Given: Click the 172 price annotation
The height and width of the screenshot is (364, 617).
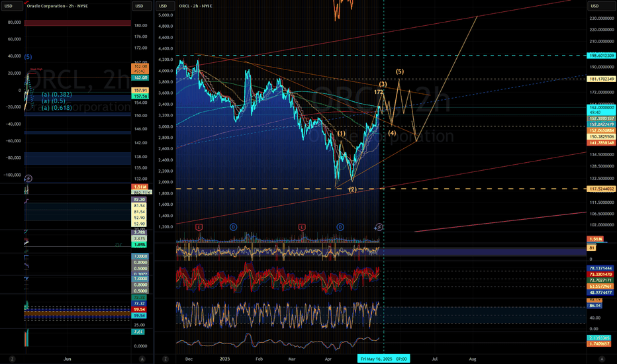Looking at the screenshot, I should tap(378, 92).
